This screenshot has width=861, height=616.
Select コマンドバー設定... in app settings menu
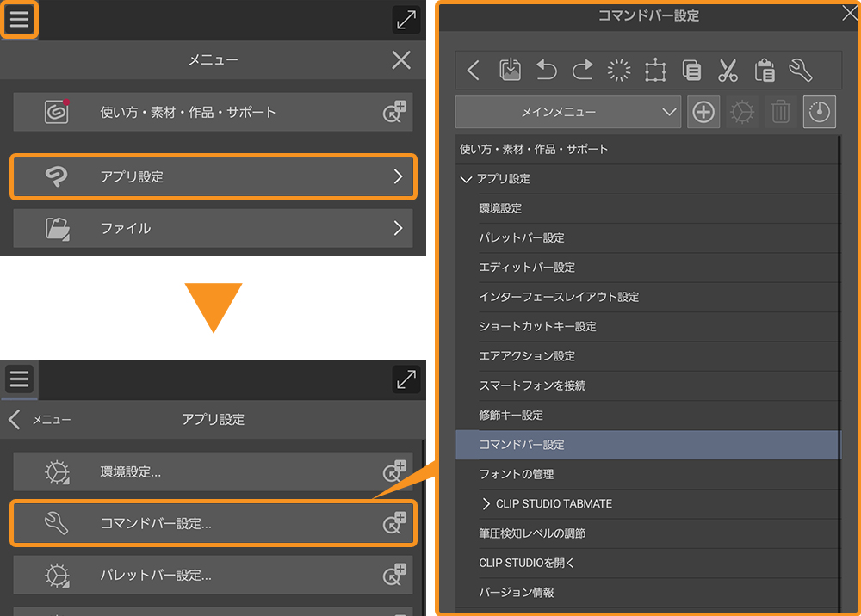213,522
